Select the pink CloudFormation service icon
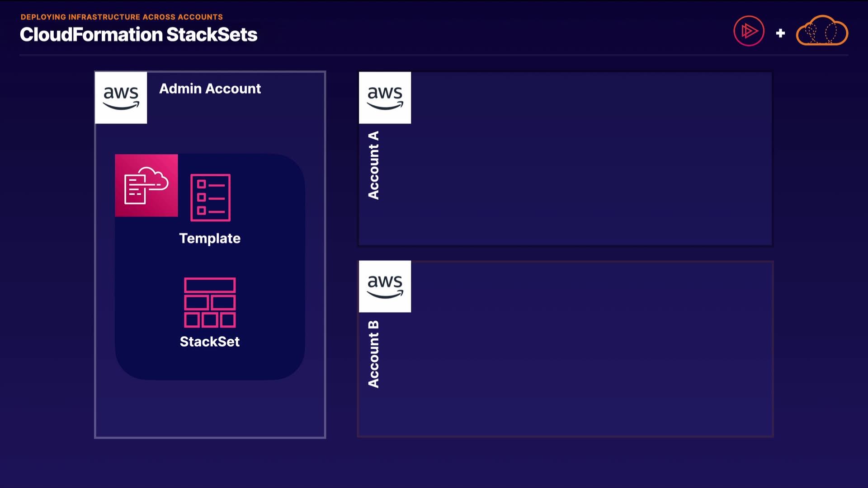 point(146,186)
